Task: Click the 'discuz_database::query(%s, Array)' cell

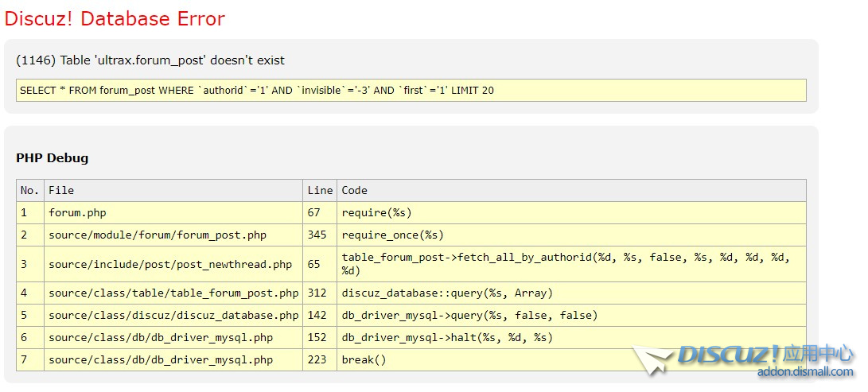Action: pos(571,293)
